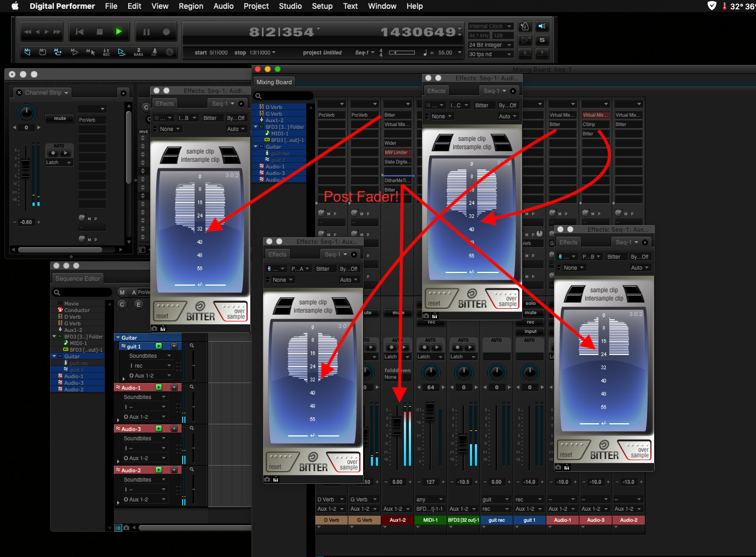
Task: Click the MIDI-1 channel volume fader
Action: click(x=430, y=413)
